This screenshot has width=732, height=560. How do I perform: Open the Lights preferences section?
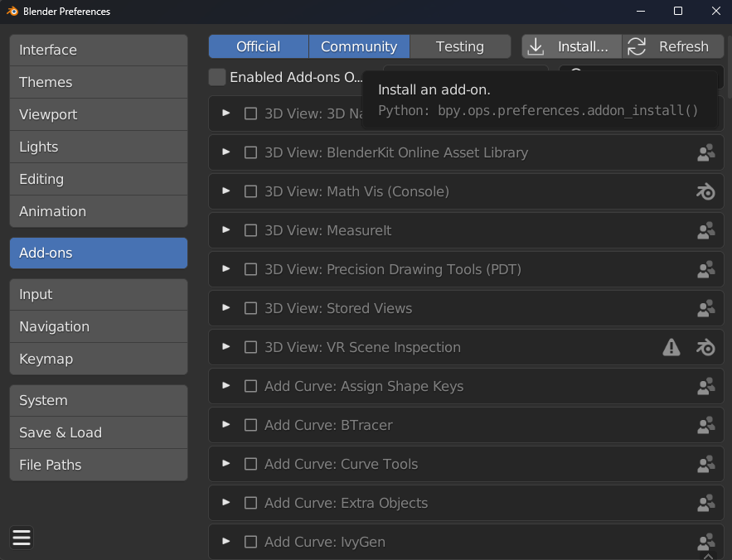[x=99, y=147]
